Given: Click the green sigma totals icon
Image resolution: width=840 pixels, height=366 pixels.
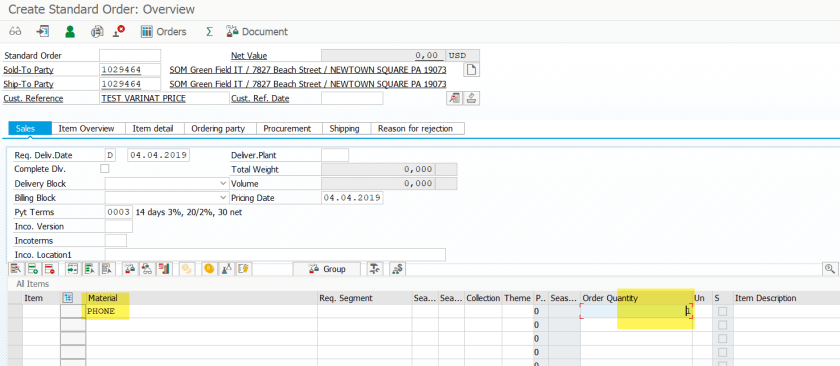Looking at the screenshot, I should click(x=209, y=32).
